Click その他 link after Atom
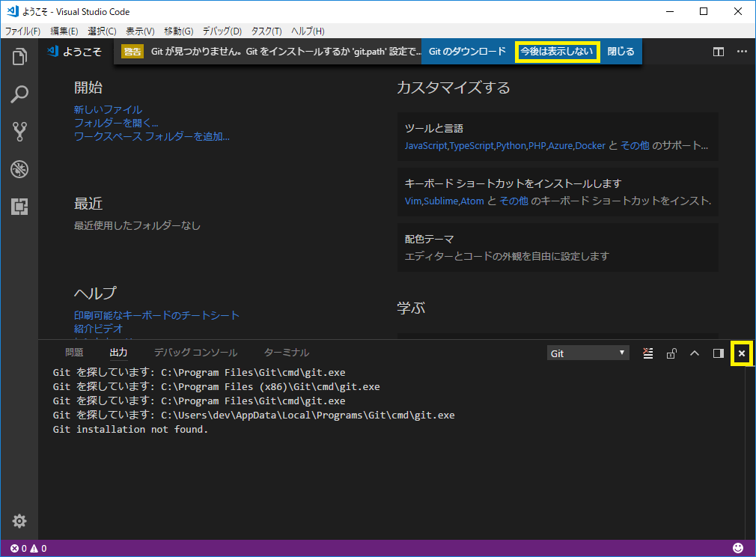 (513, 201)
